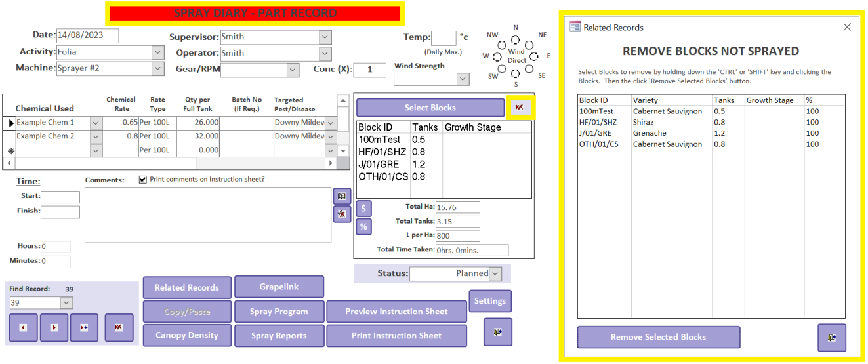Expand the Supervisor dropdown
Viewport: 868px width, 364px height.
[x=325, y=37]
